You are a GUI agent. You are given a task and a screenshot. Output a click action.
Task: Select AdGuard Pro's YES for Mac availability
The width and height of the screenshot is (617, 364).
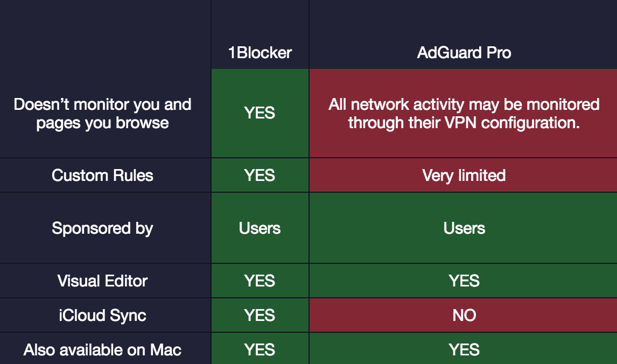point(464,351)
